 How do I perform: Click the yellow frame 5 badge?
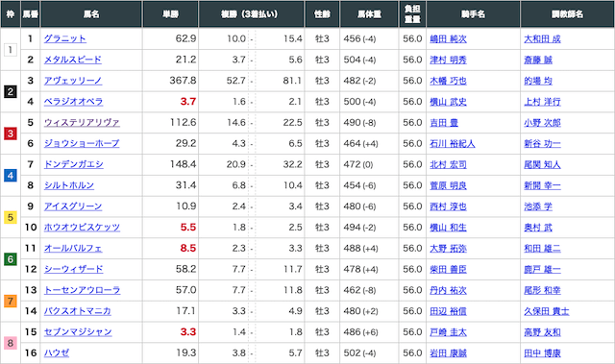coord(11,217)
